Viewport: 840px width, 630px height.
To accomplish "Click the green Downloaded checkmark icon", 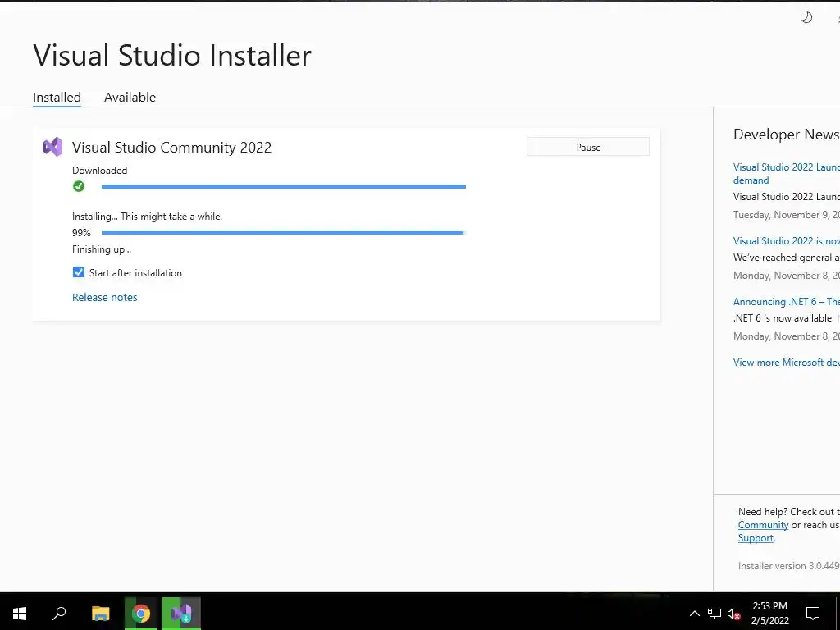I will point(79,186).
